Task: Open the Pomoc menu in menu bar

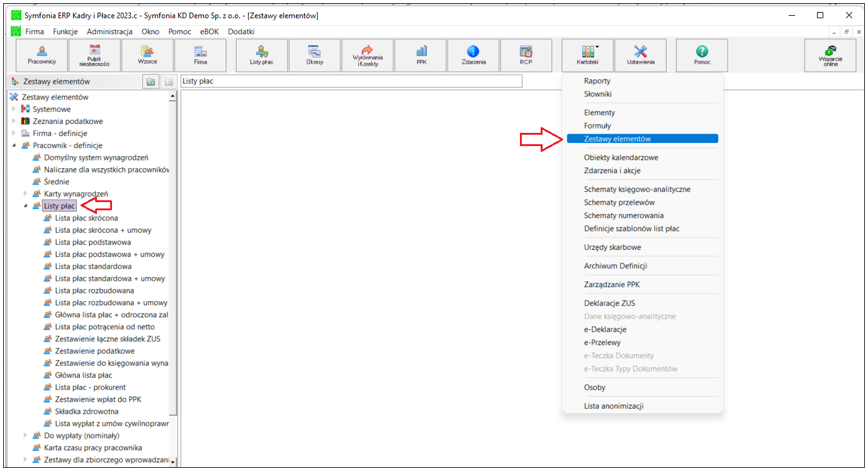Action: click(179, 31)
